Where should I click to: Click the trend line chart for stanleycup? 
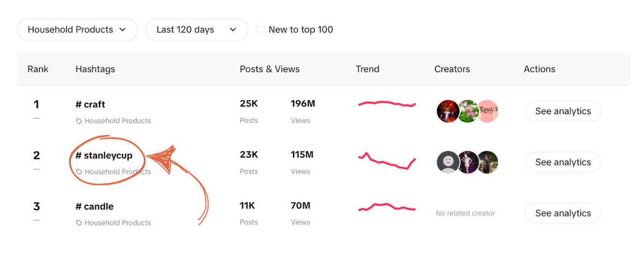click(387, 161)
